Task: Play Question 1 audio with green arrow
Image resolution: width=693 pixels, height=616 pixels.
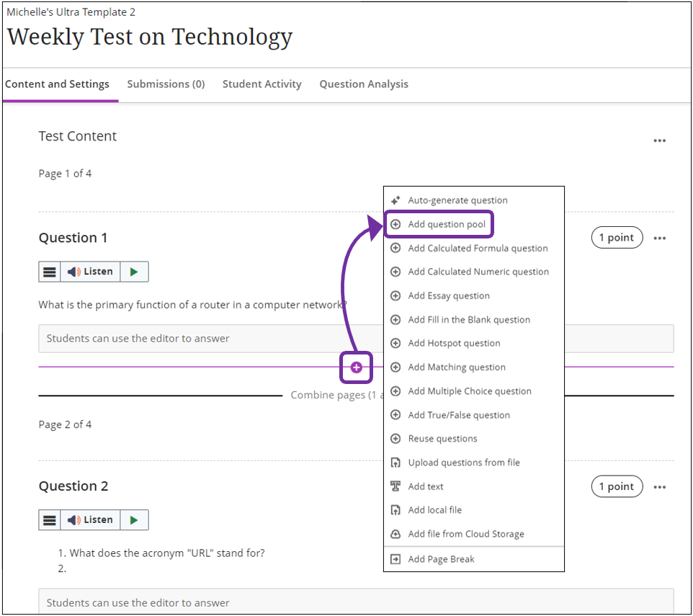Action: point(134,272)
